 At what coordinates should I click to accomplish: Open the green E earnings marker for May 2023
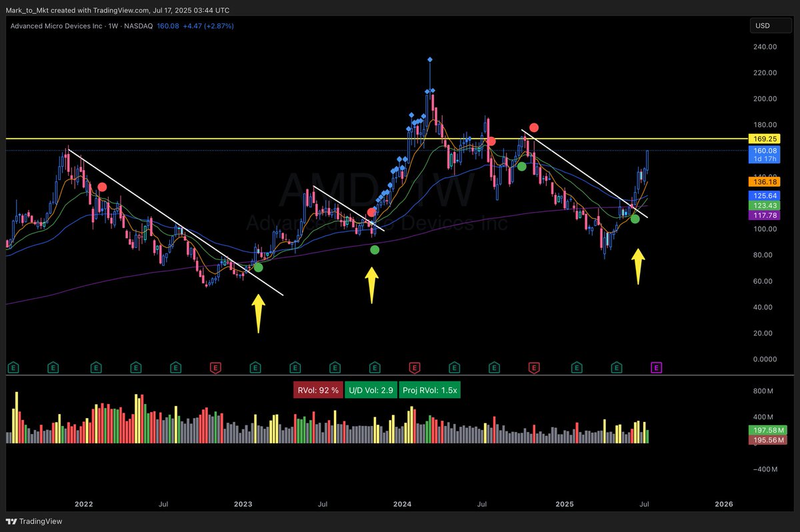click(x=295, y=367)
